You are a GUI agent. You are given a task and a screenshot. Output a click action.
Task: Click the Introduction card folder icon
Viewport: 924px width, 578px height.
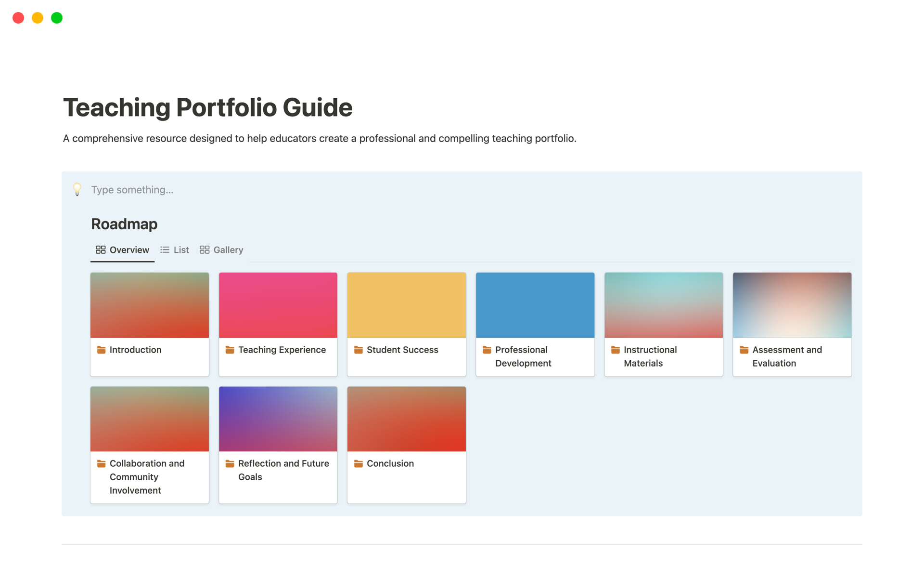pyautogui.click(x=101, y=350)
